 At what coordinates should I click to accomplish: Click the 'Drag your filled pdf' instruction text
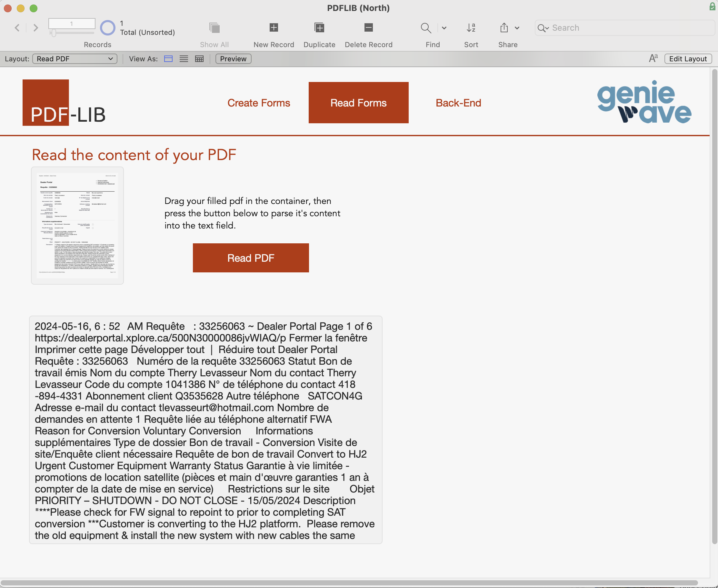point(252,213)
